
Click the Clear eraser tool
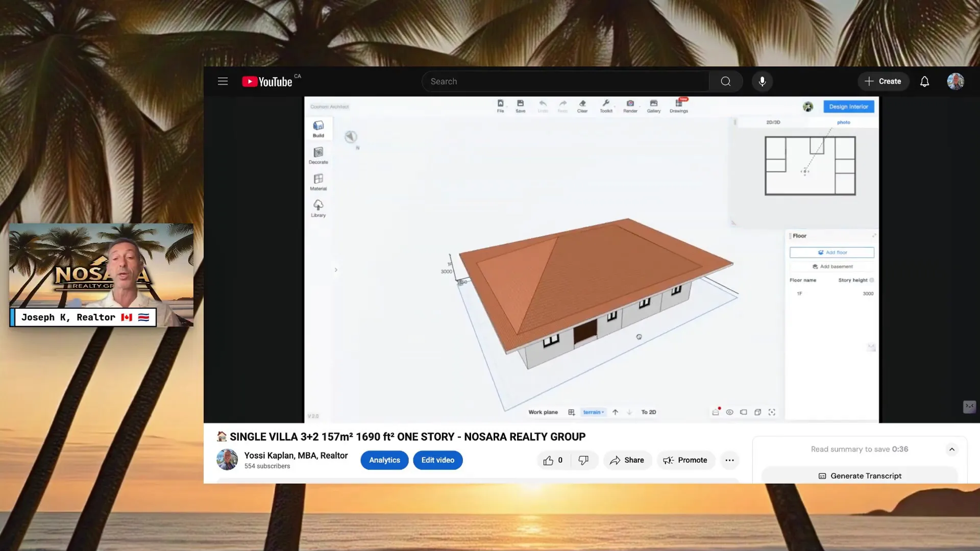point(582,106)
